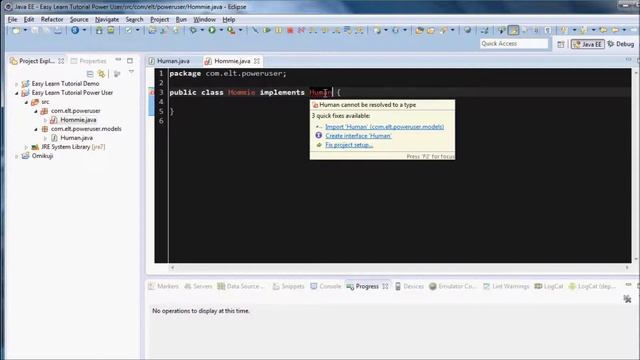Open the Project Explorer view menu arrow

click(131, 73)
